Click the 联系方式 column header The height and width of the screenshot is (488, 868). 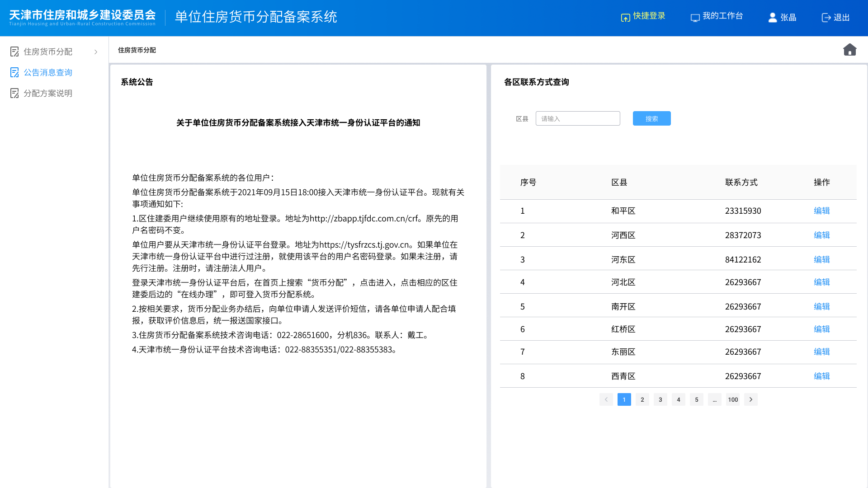point(741,182)
